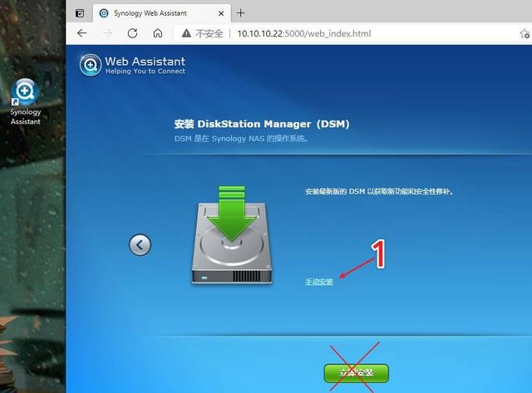532x393 pixels.
Task: Reload the current page
Action: 132,33
